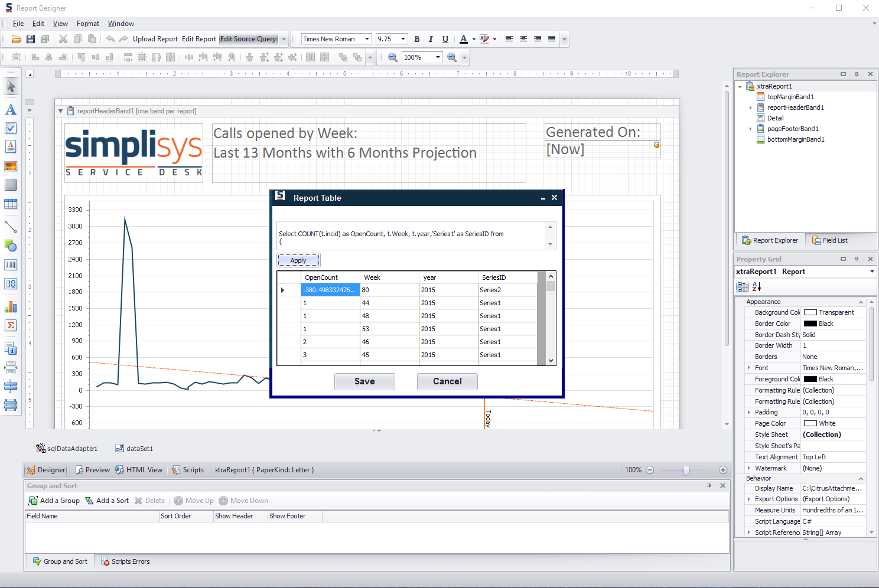Click Save in the Report Table dialog
The width and height of the screenshot is (879, 588).
click(x=364, y=381)
